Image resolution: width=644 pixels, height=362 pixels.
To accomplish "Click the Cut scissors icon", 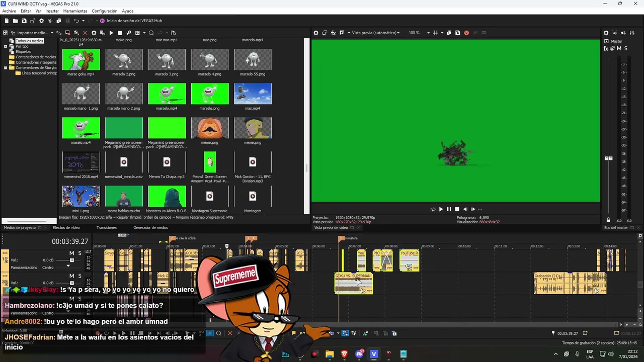I will (50, 21).
